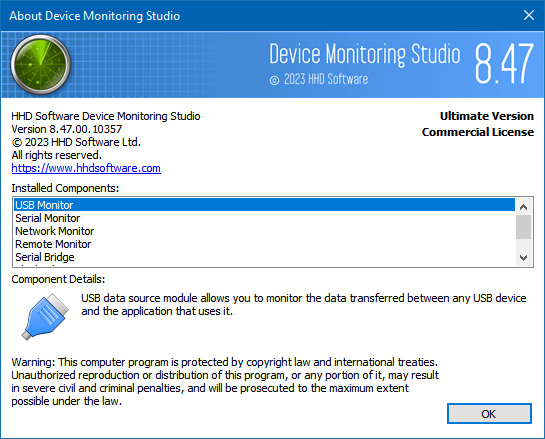Select USB Monitor in Installed Components

tap(264, 205)
